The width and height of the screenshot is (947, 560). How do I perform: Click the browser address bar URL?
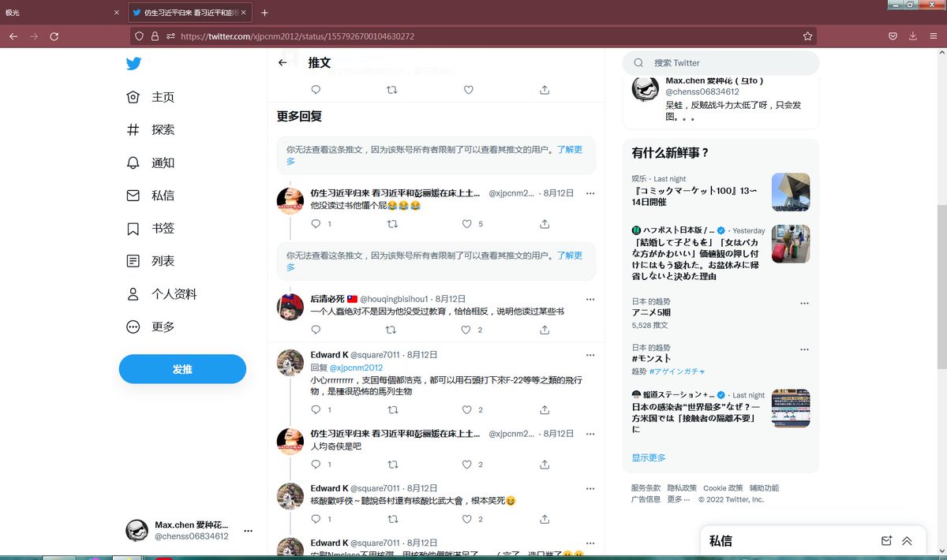point(298,36)
